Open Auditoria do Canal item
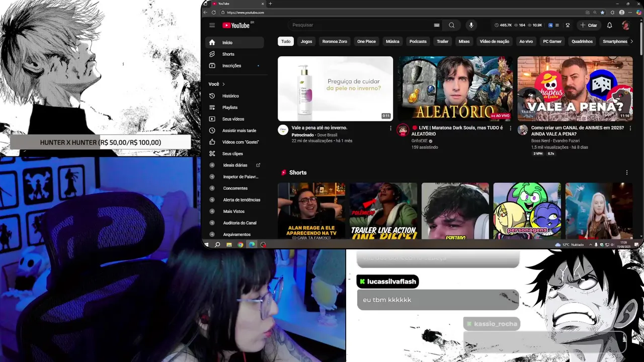Image resolution: width=644 pixels, height=362 pixels. click(235, 223)
